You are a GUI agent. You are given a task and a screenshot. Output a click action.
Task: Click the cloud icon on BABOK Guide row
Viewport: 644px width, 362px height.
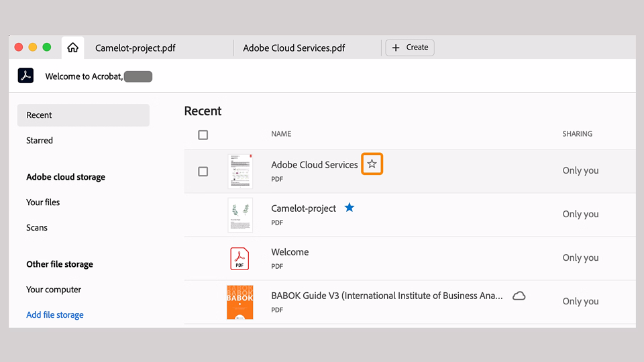pyautogui.click(x=519, y=296)
